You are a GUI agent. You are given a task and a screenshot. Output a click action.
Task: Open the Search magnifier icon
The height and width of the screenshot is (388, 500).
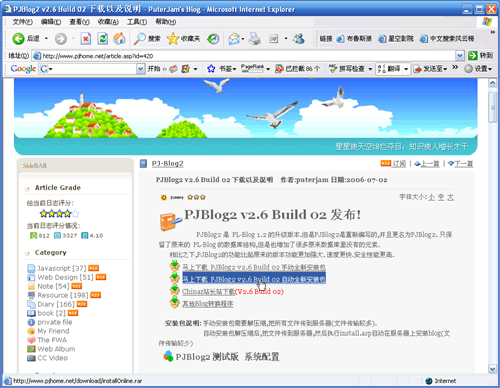[x=139, y=39]
